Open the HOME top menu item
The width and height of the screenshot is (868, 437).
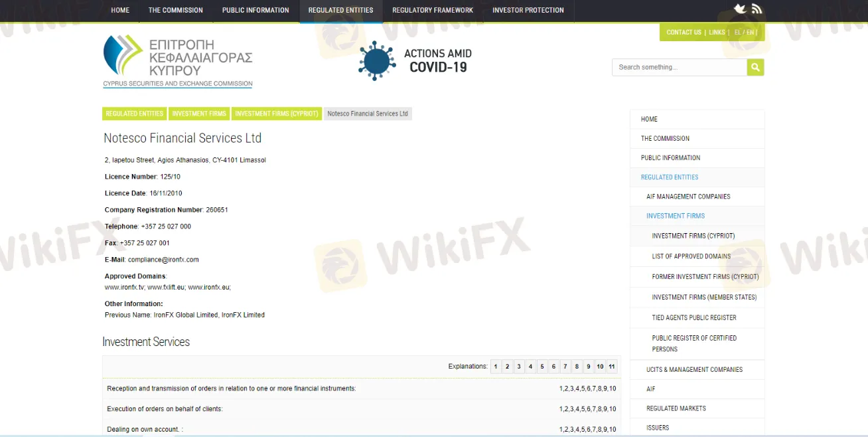[x=120, y=11]
